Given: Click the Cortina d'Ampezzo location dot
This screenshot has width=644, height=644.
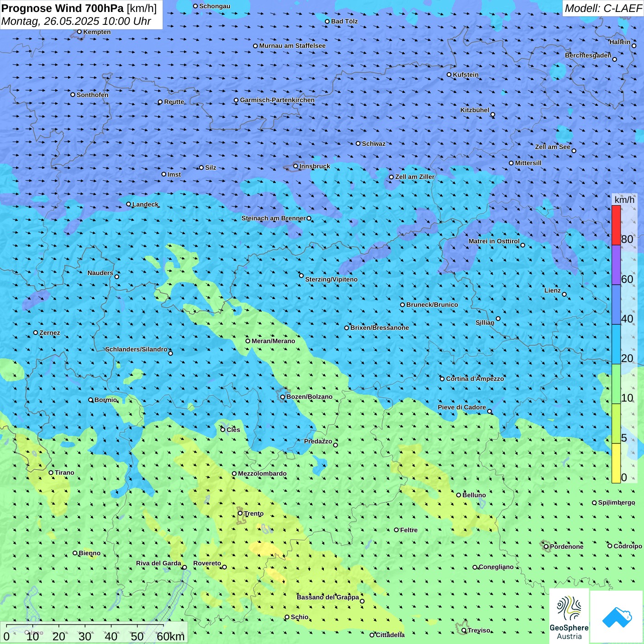Looking at the screenshot, I should [443, 379].
